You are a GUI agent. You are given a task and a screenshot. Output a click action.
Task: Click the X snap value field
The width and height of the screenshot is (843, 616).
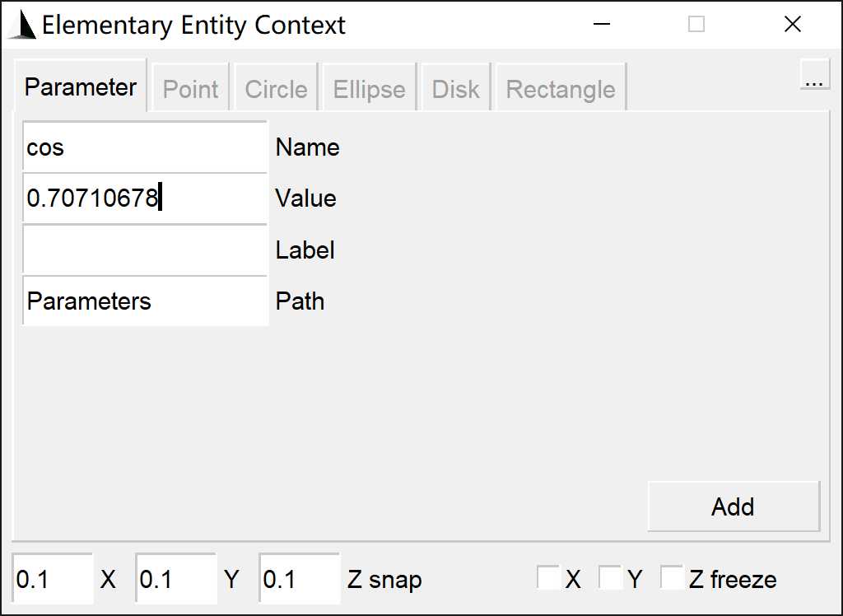(53, 579)
